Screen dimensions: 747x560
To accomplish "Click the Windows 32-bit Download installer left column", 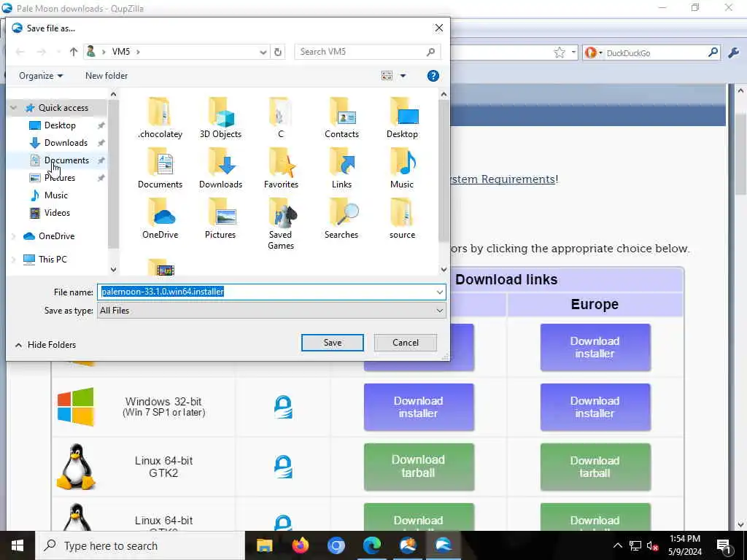I will tap(419, 407).
